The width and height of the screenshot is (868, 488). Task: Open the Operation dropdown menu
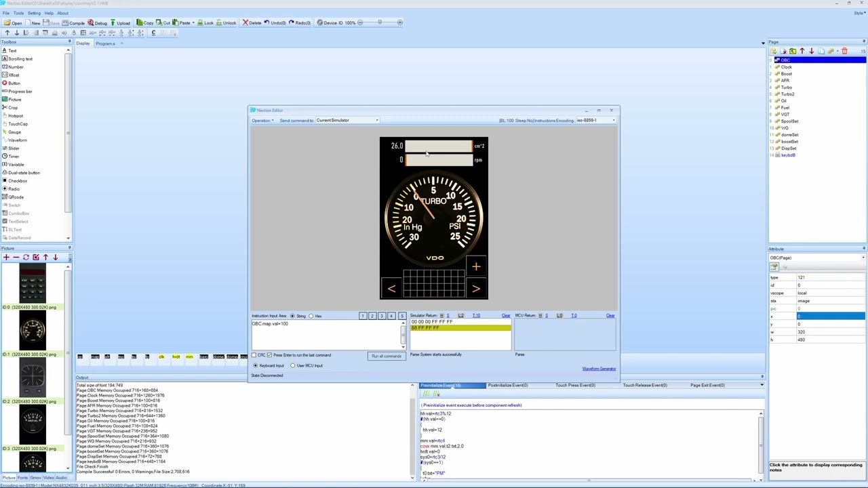pyautogui.click(x=262, y=121)
